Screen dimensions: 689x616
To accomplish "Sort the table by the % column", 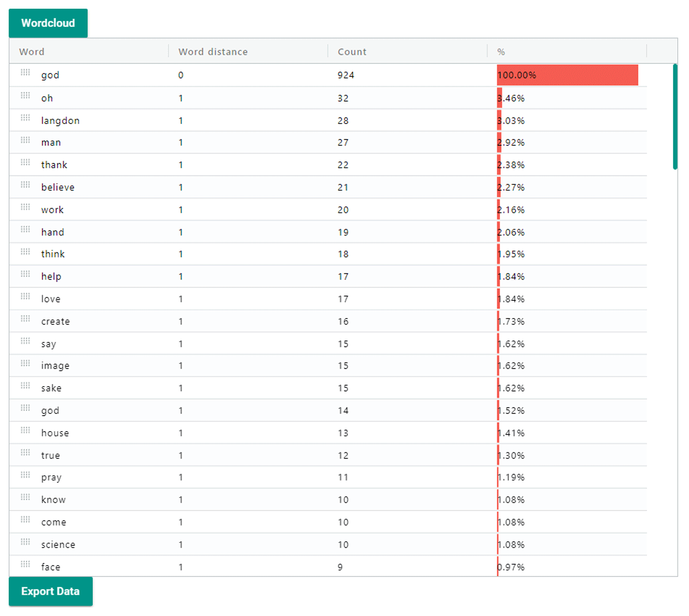I will coord(500,52).
